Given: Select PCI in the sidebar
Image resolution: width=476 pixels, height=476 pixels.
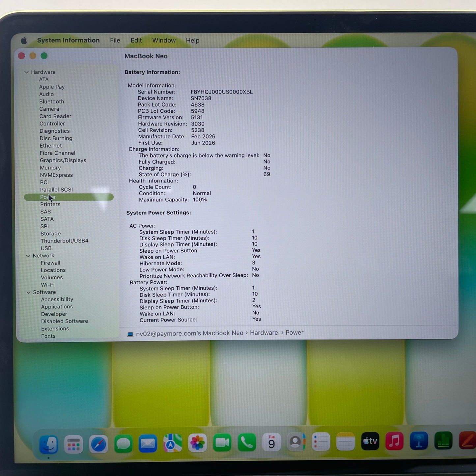Looking at the screenshot, I should click(44, 182).
